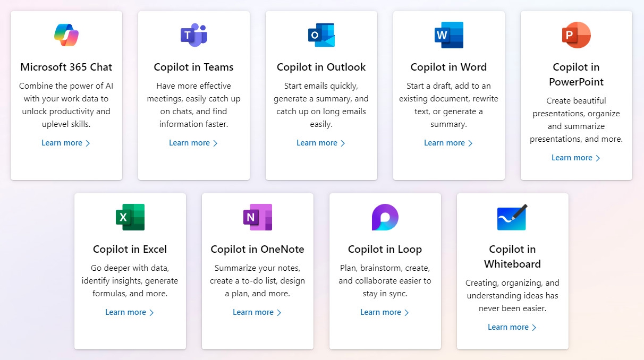The height and width of the screenshot is (360, 644).
Task: Follow Learn more link for Copilot in OneNote
Action: click(257, 312)
